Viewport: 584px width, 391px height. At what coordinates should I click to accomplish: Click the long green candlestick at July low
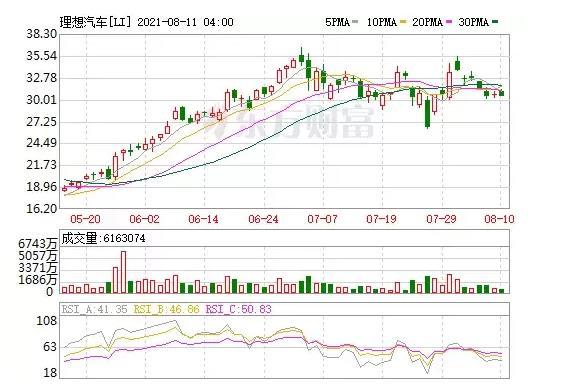tap(427, 112)
